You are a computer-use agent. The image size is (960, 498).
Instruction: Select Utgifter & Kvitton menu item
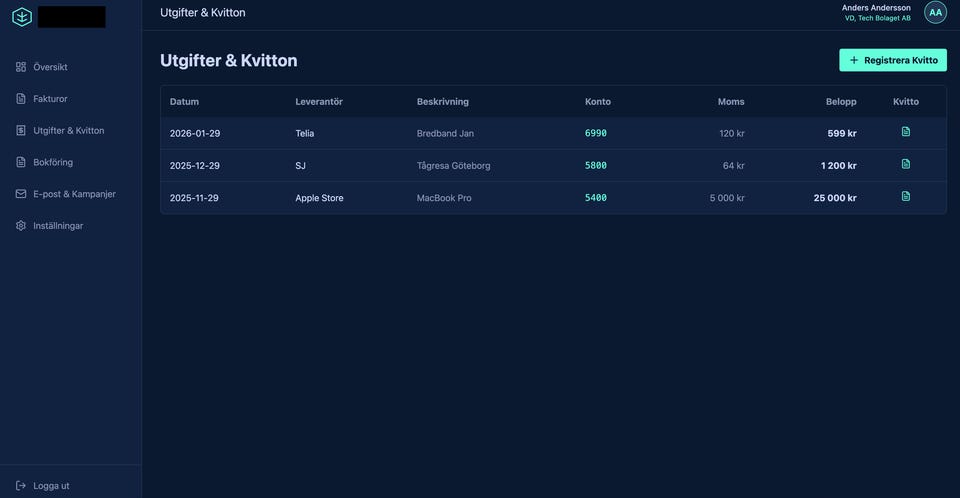click(x=68, y=131)
